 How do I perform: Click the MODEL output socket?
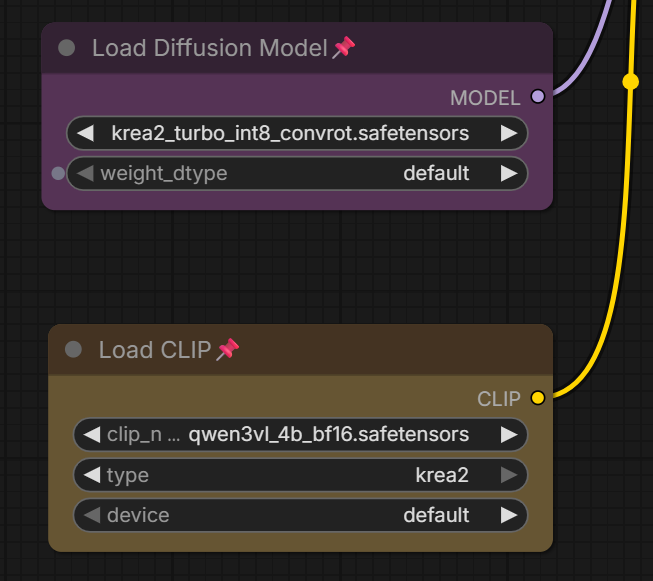tap(538, 97)
